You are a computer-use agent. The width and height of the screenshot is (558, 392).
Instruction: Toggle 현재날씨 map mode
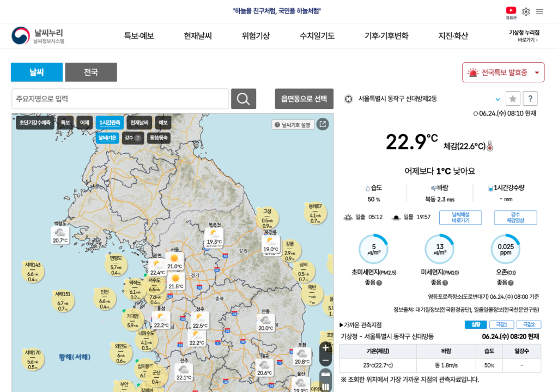click(139, 123)
